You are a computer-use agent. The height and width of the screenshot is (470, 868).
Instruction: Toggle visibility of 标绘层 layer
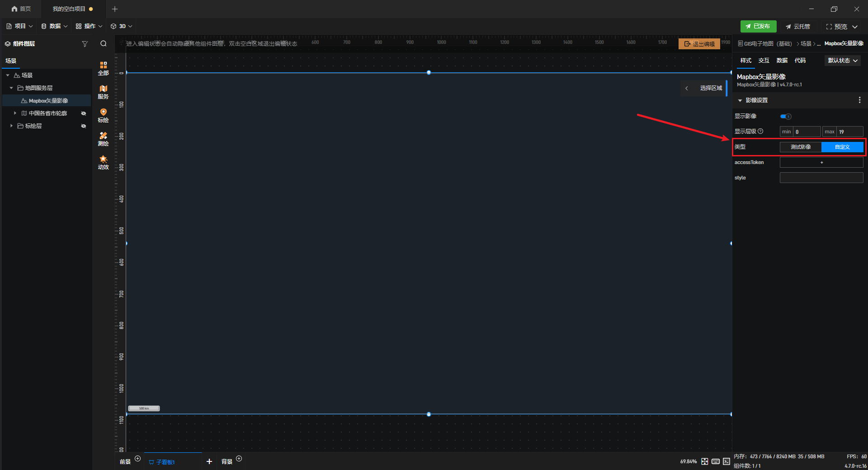[83, 126]
